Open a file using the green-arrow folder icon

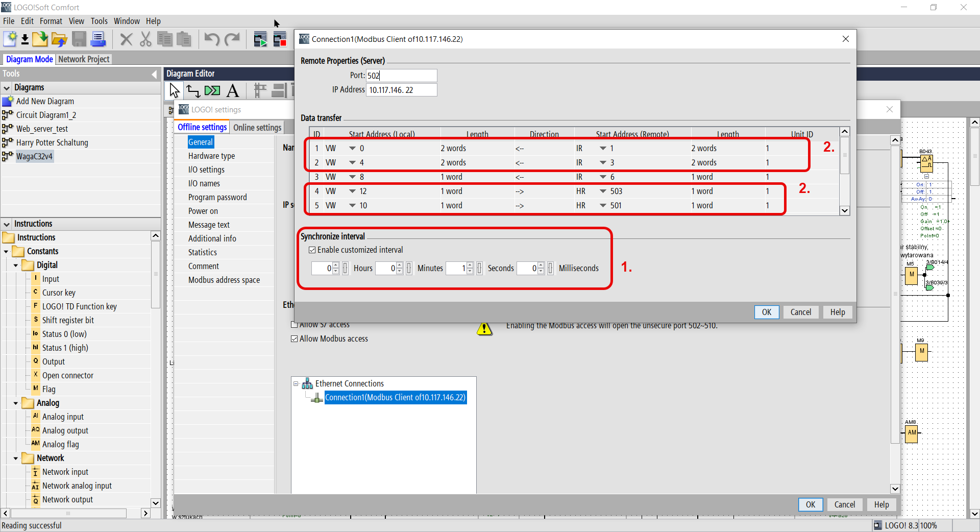[x=40, y=39]
